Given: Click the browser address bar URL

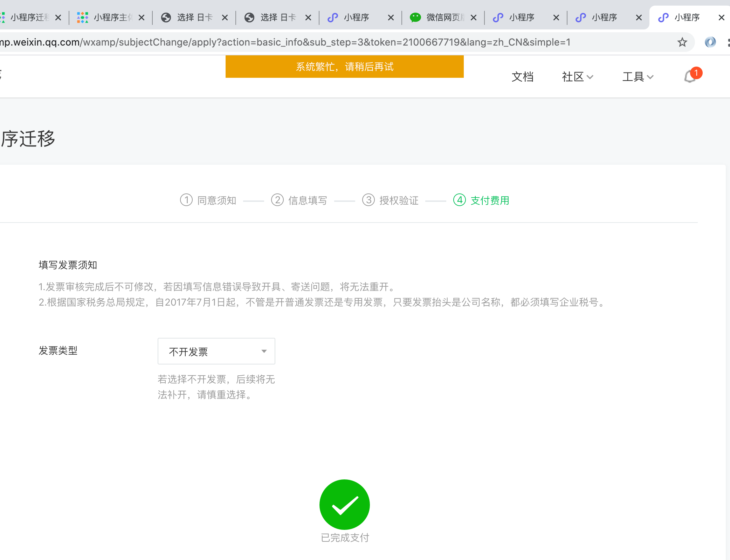Looking at the screenshot, I should click(x=315, y=42).
